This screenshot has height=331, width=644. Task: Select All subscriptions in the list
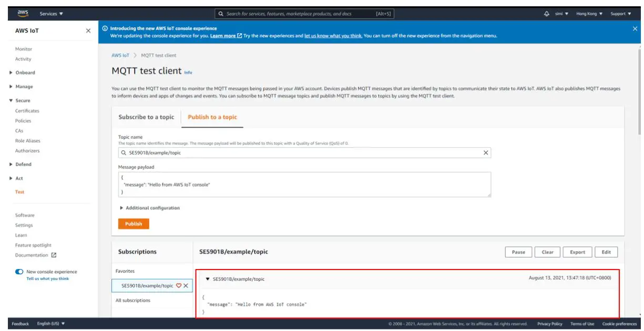tap(132, 301)
